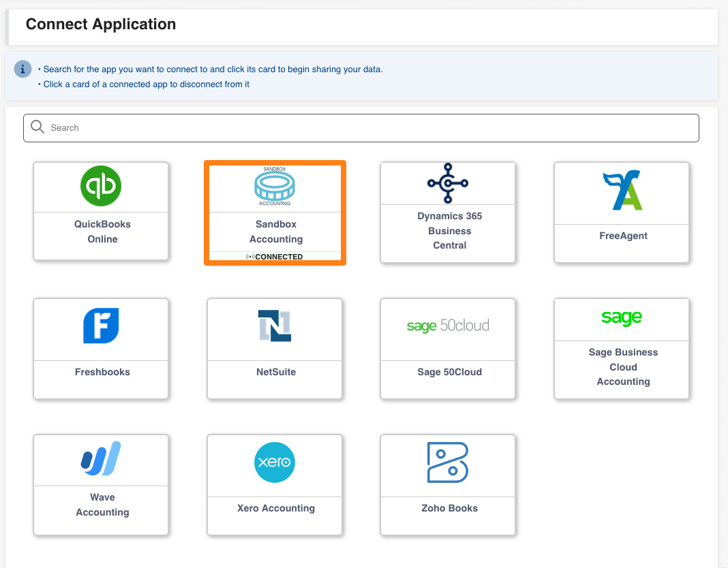Click the Sandbox Accounting coin logo
This screenshot has height=568, width=728.
275,186
